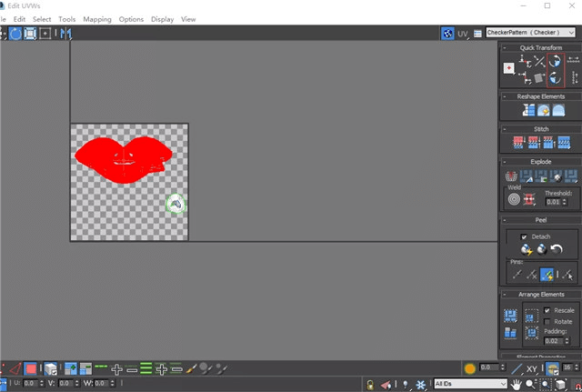The image size is (582, 392).
Task: Open the UV coordinate display flyout
Action: [463, 34]
